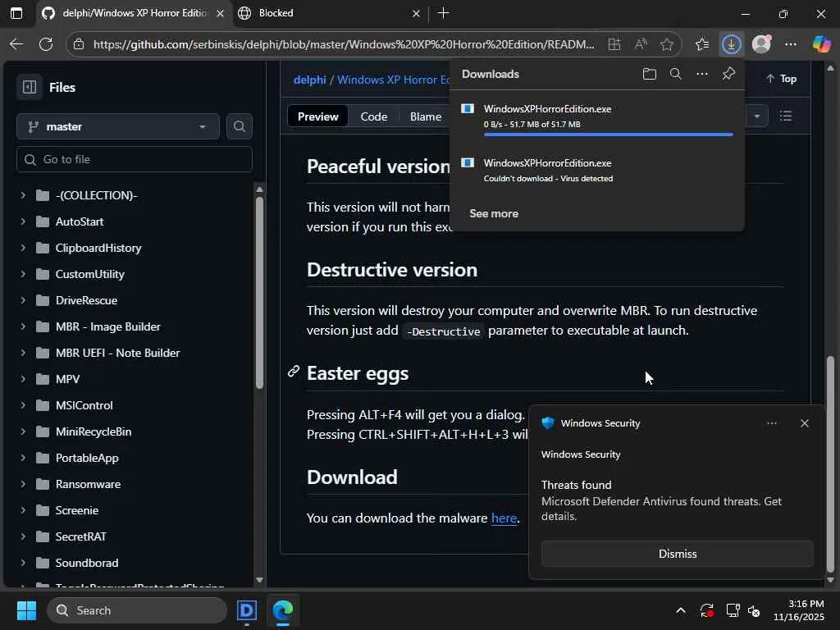Open the master branch dropdown
This screenshot has height=630, width=840.
(118, 126)
